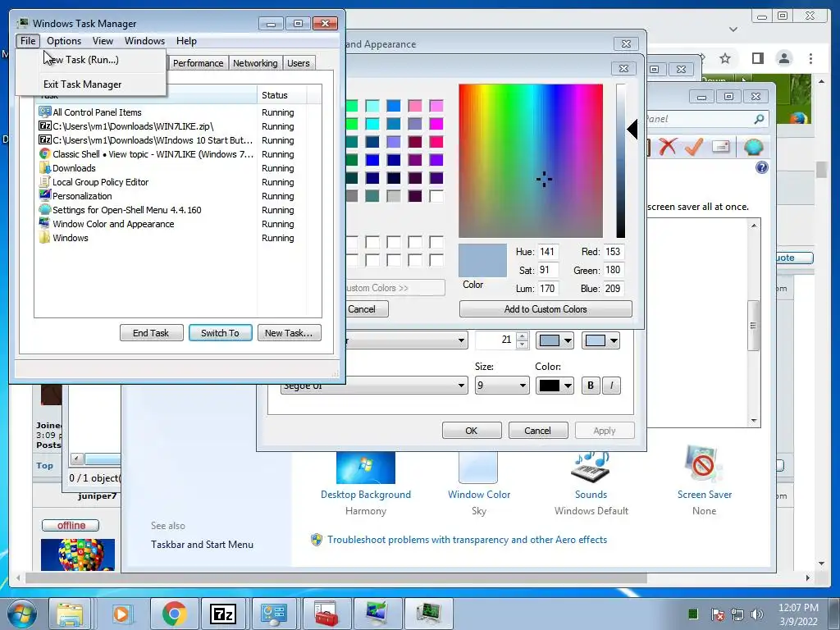Screen dimensions: 840x630
Task: Open the Item dropdown beside size 21
Action: pyautogui.click(x=461, y=340)
